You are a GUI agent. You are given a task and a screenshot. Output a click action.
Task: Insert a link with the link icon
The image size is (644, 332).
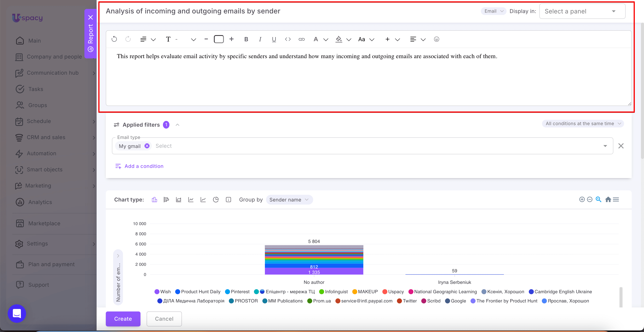tap(301, 39)
